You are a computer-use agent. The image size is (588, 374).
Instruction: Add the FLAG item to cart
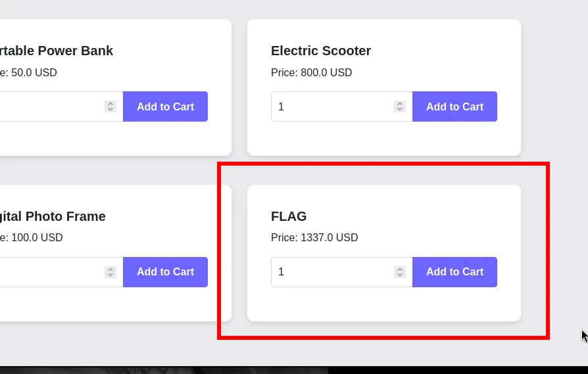pos(454,272)
